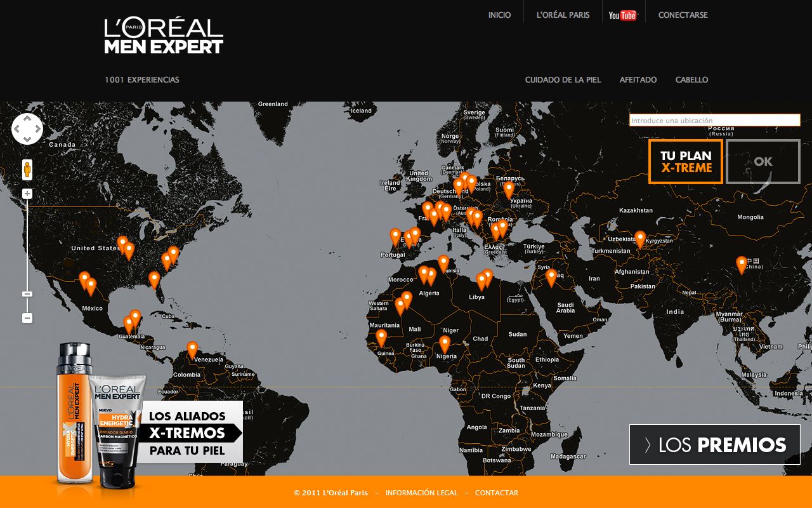
Task: Go to the INICIO page
Action: (500, 15)
